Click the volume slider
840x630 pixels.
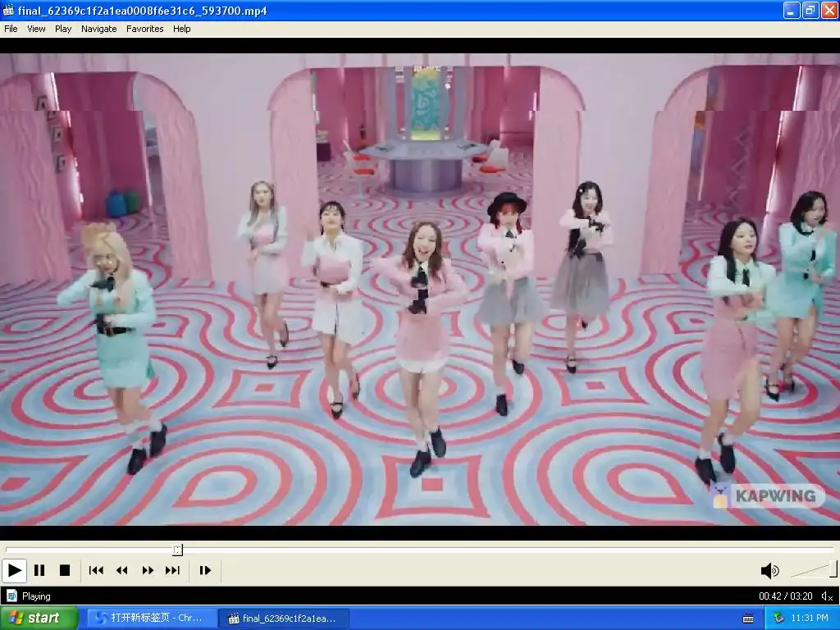tap(813, 570)
